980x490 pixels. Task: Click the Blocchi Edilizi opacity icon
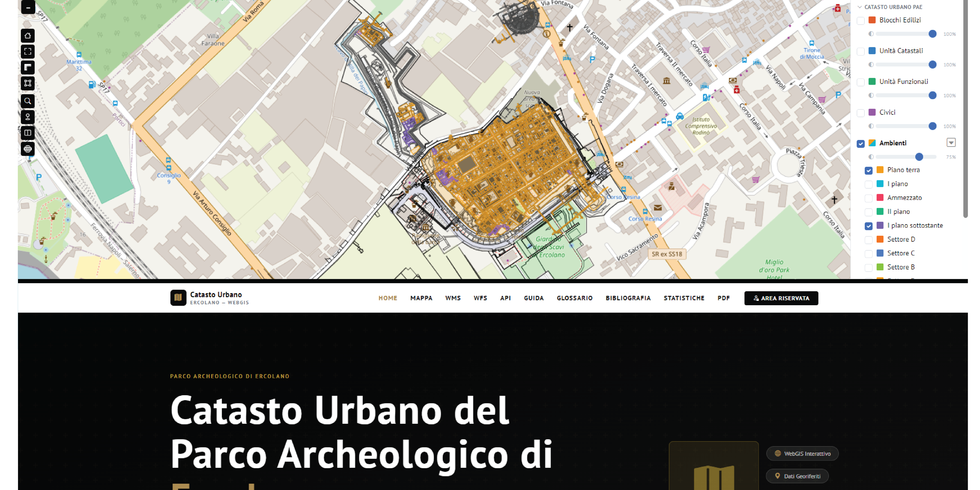point(871,34)
